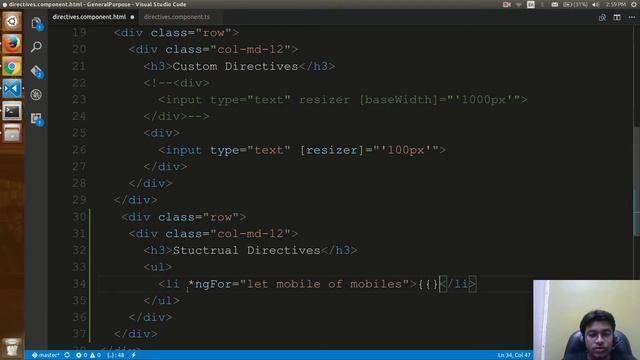The height and width of the screenshot is (360, 640).
Task: Open the volume indicator in top panel
Action: [x=596, y=4]
